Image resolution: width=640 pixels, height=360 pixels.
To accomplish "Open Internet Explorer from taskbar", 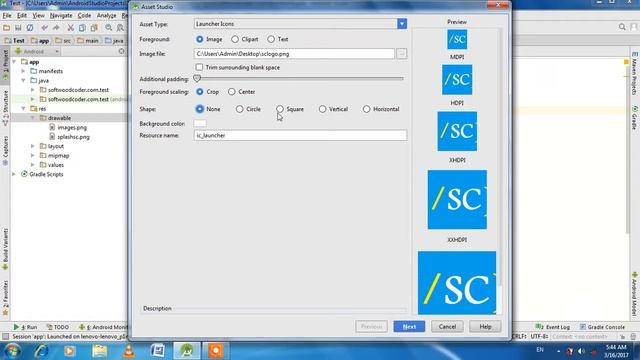I will (x=41, y=351).
